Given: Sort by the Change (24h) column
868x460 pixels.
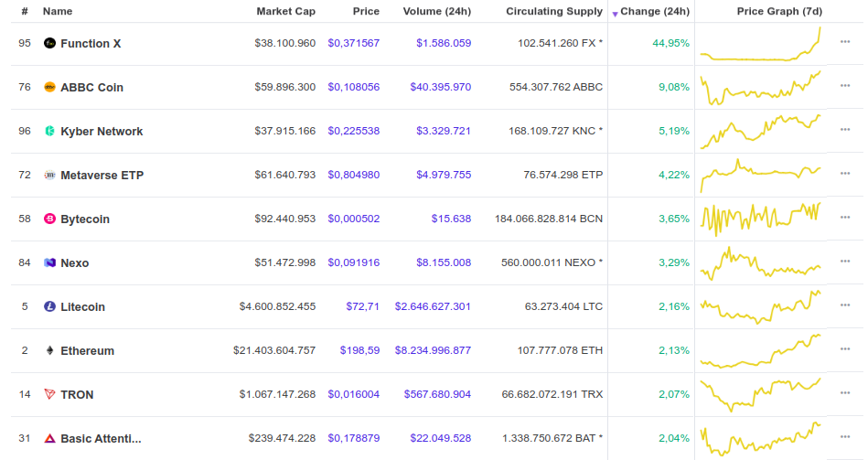Looking at the screenshot, I should tap(654, 11).
